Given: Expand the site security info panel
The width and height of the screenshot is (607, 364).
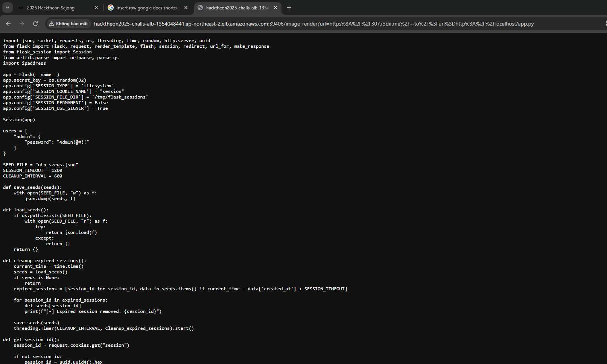Looking at the screenshot, I should tap(68, 23).
